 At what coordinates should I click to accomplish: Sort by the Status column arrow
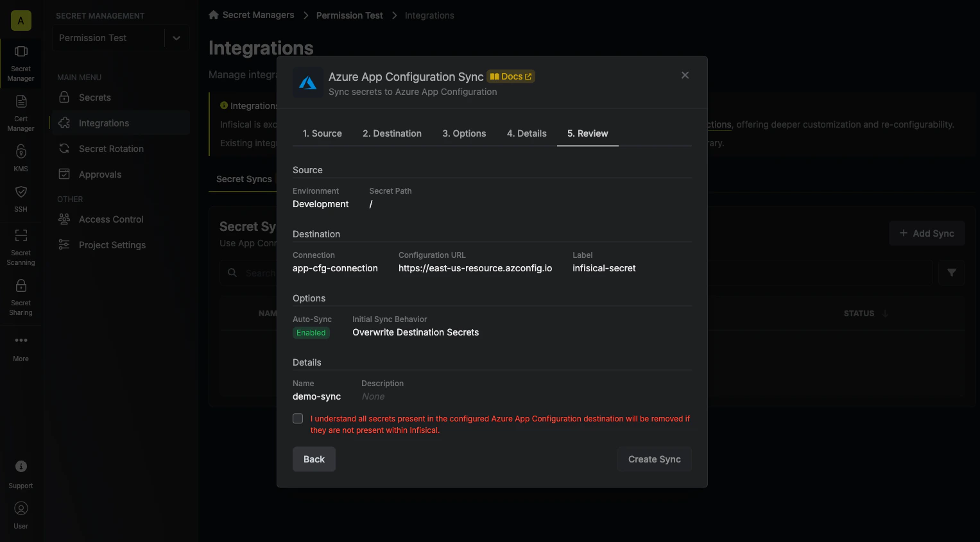[x=885, y=313]
